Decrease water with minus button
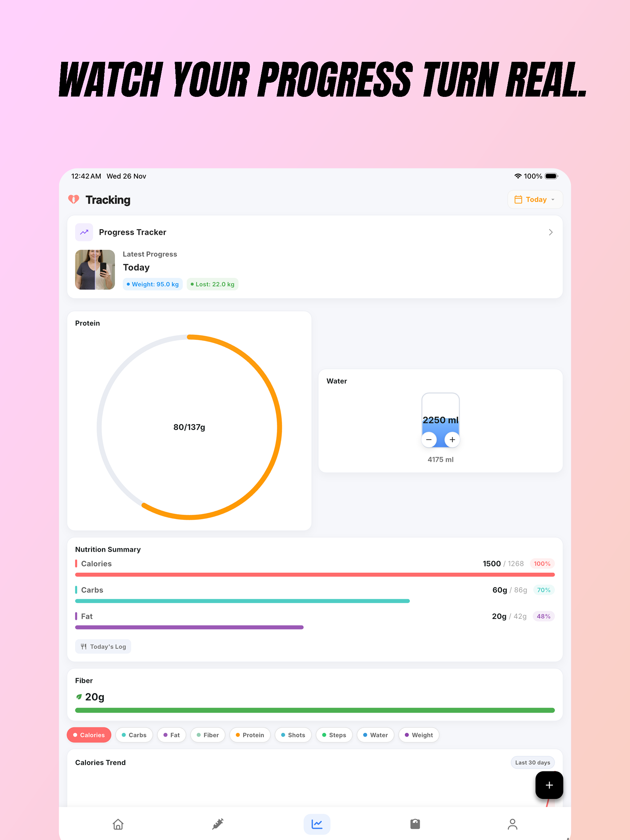This screenshot has width=630, height=840. 429,439
